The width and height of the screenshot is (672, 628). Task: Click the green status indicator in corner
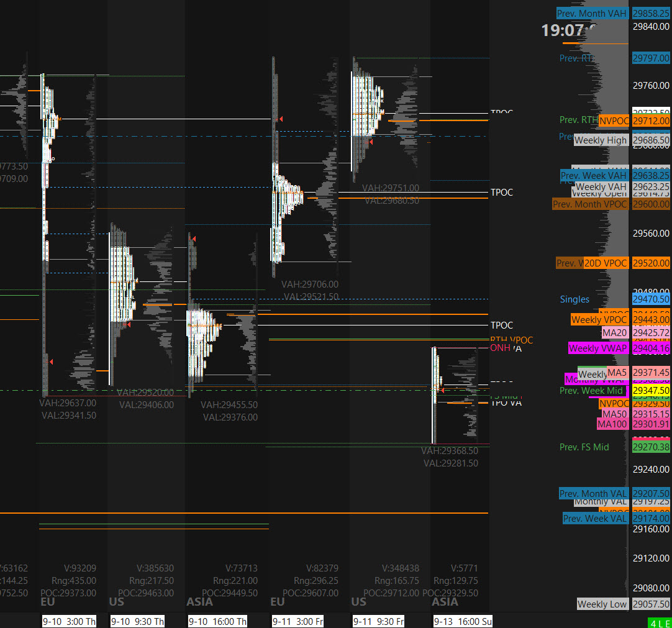point(660,623)
